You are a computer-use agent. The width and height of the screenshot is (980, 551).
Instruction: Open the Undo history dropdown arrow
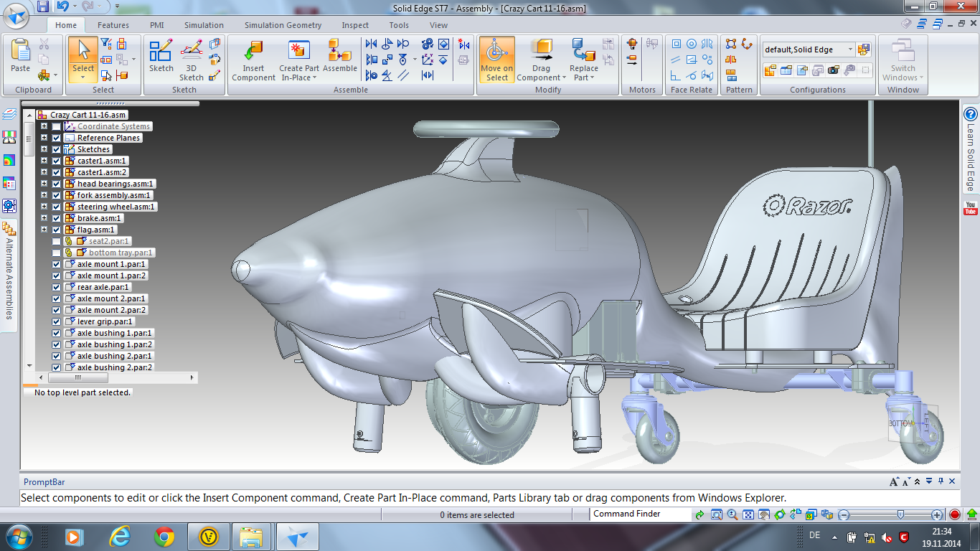(x=75, y=6)
